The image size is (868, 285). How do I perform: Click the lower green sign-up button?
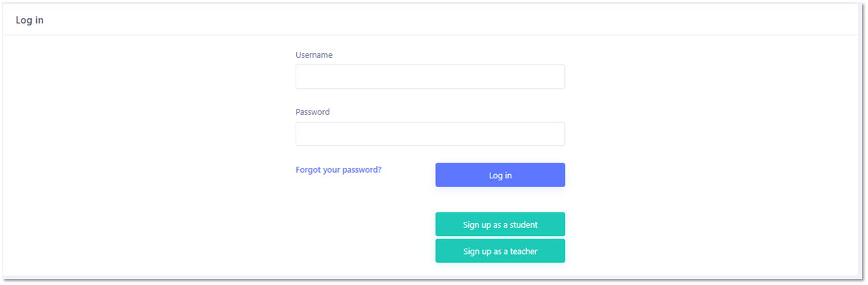[500, 251]
